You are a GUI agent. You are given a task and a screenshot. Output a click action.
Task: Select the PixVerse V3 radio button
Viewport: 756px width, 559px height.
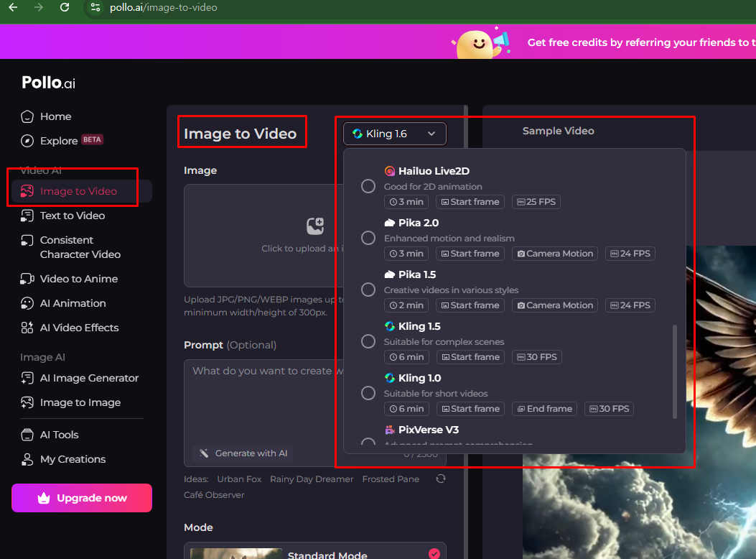[368, 441]
